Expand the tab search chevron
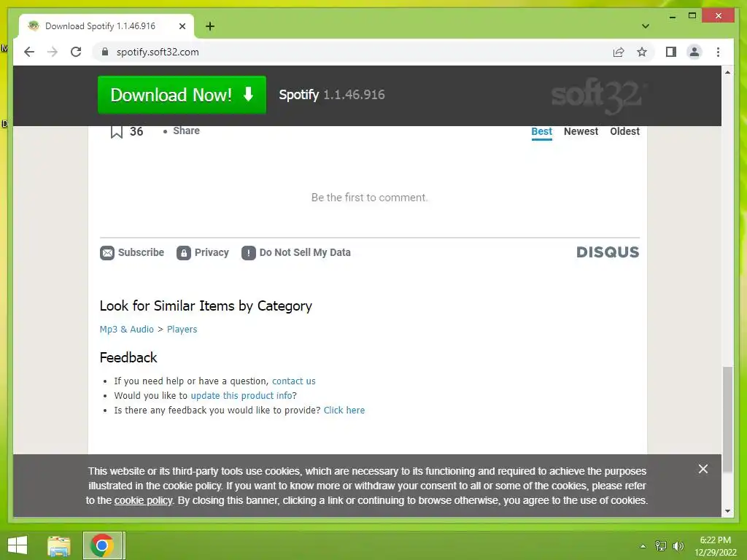Viewport: 747px width, 560px height. (x=646, y=26)
